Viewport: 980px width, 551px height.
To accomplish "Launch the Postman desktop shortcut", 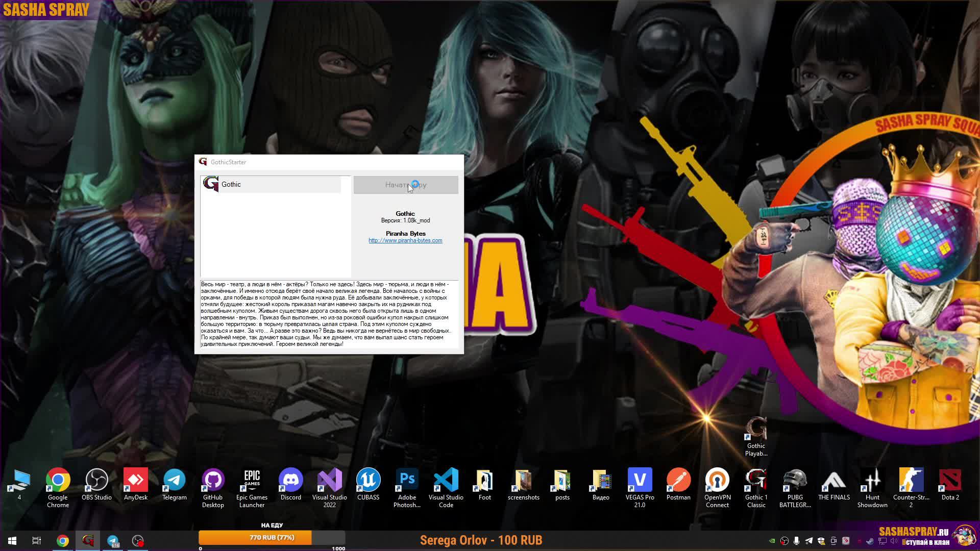I will (678, 481).
